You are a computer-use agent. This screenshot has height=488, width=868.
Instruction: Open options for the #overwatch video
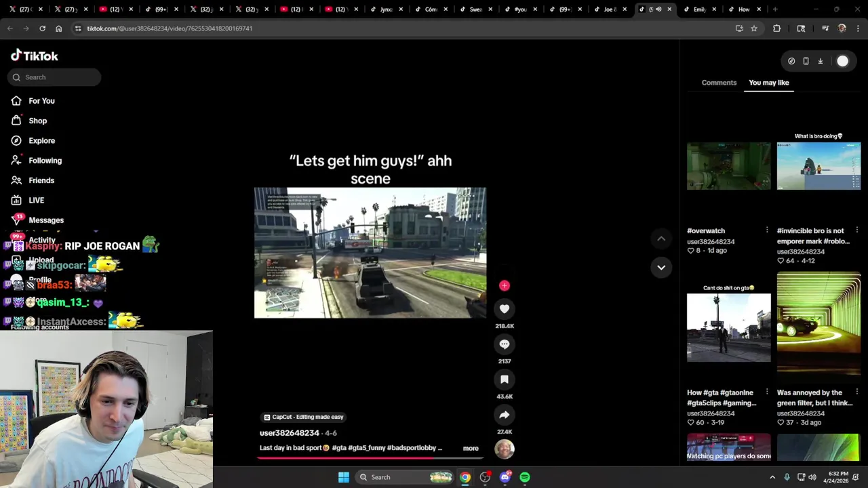coord(767,230)
